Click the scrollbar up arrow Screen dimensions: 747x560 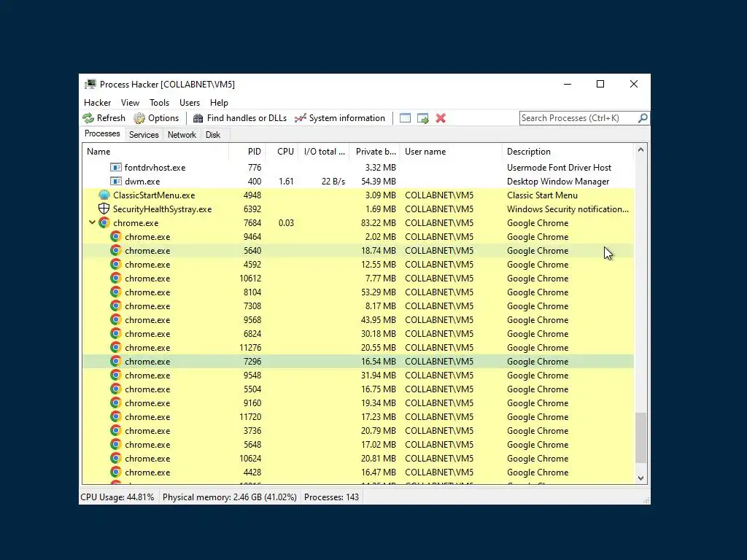coord(640,150)
